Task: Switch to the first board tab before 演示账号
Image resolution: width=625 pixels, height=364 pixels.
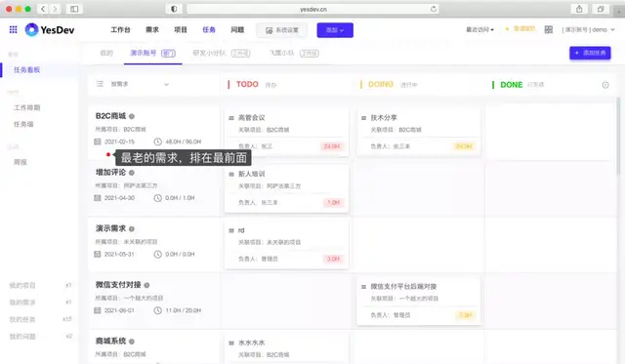Action: pyautogui.click(x=106, y=53)
